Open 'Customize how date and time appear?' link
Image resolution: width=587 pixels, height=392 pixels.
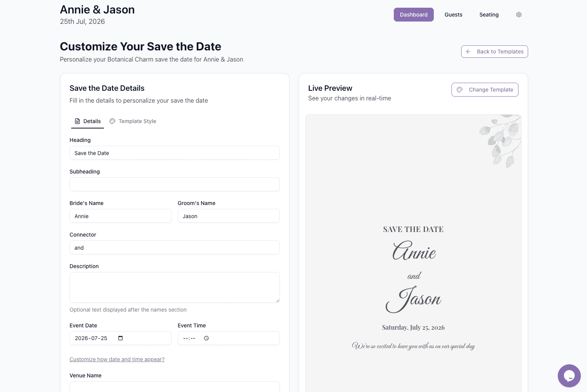(117, 359)
